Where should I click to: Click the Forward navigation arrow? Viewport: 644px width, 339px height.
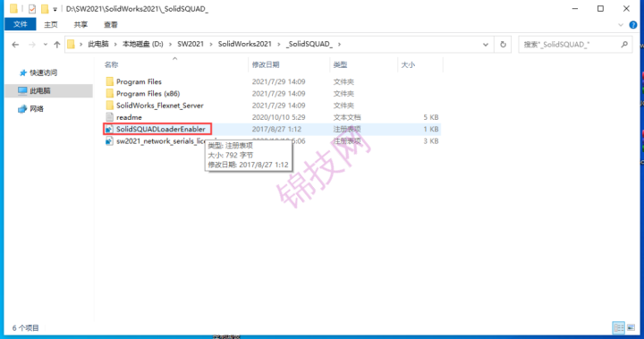(x=31, y=45)
